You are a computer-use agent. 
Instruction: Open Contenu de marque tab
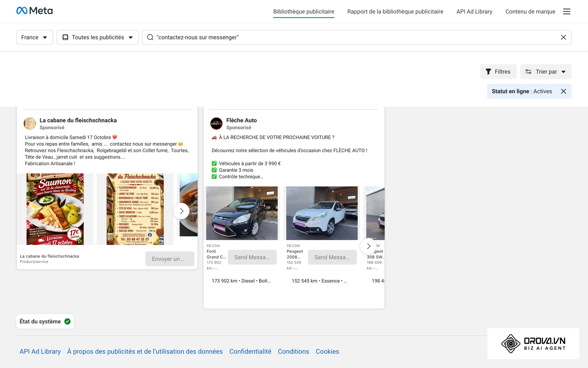pos(530,11)
